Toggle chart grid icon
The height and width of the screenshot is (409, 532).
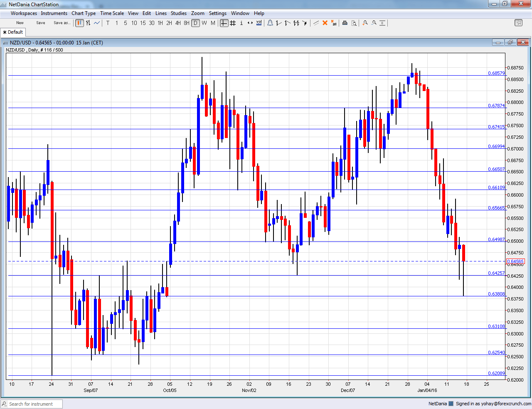click(233, 23)
